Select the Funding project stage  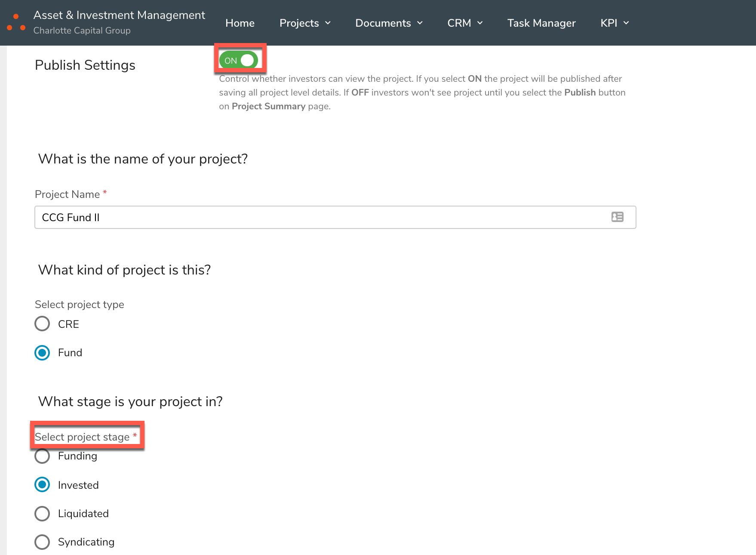click(42, 456)
